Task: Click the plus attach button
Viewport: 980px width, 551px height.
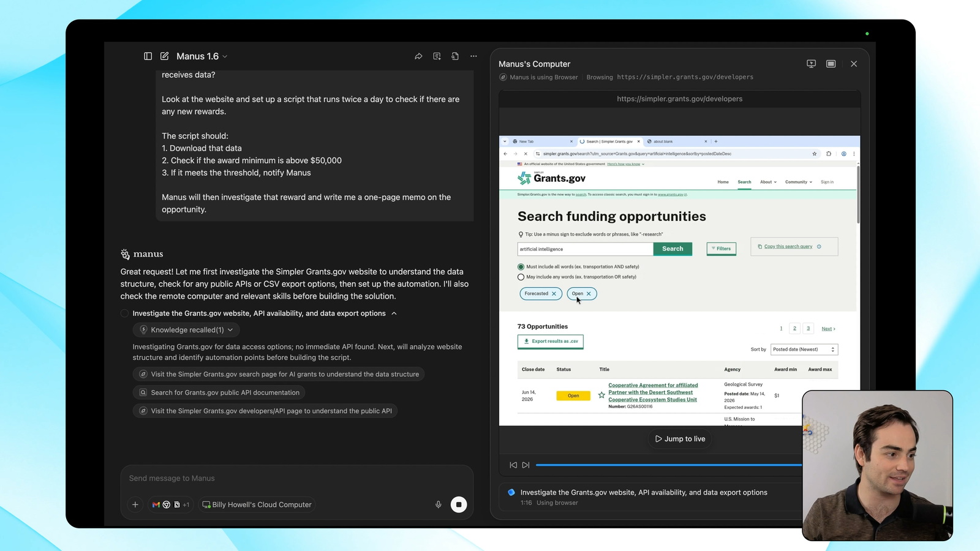Action: point(135,504)
